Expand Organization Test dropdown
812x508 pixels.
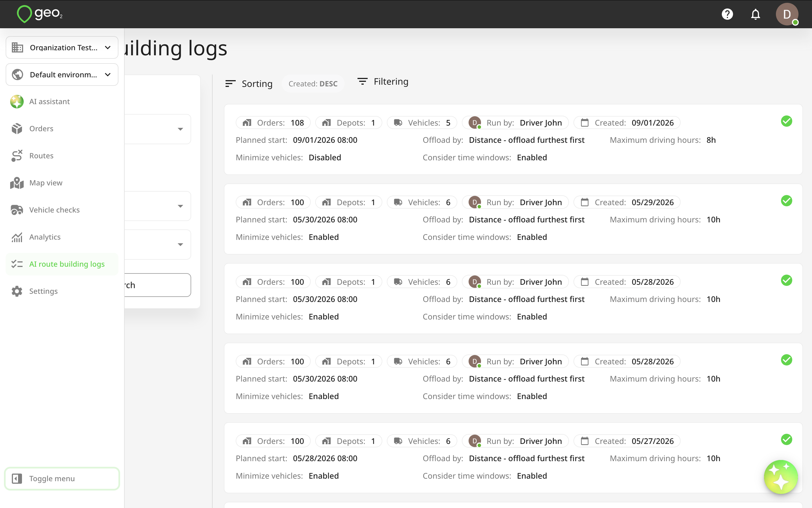pos(62,47)
